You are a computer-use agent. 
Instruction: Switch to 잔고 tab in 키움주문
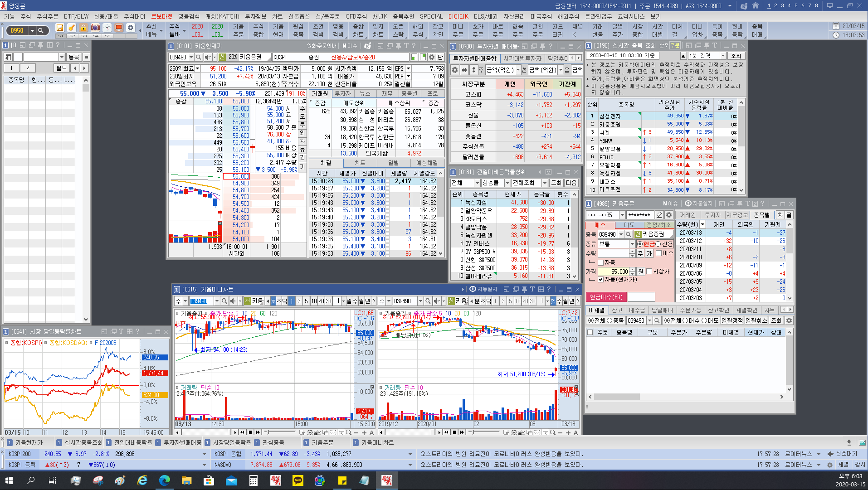click(x=617, y=310)
